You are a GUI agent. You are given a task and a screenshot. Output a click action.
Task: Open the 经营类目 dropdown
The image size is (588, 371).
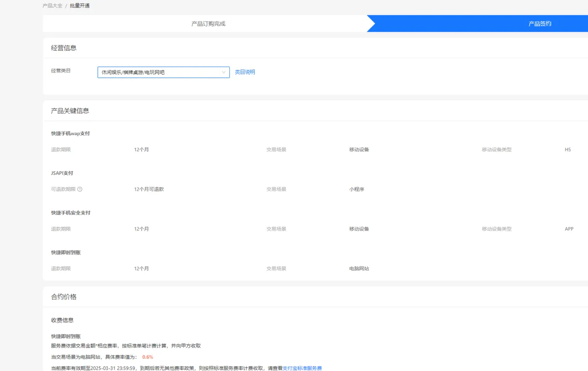(163, 72)
